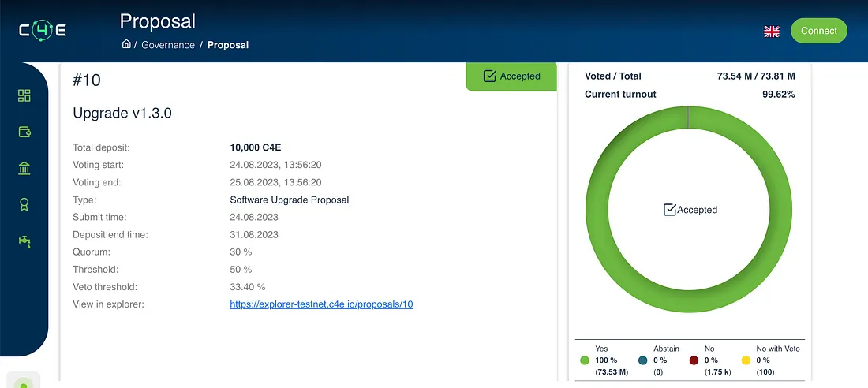
Task: Click the current Proposal breadcrumb item
Action: coord(228,45)
